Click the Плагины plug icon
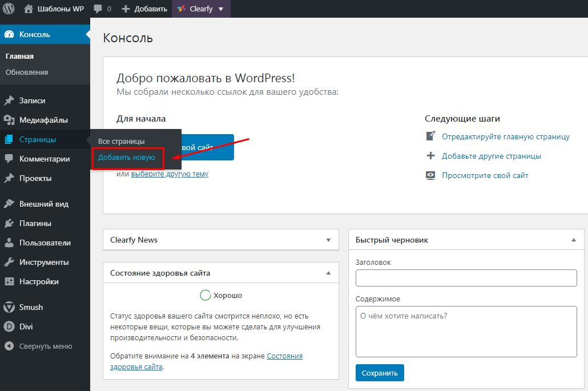 (x=9, y=223)
